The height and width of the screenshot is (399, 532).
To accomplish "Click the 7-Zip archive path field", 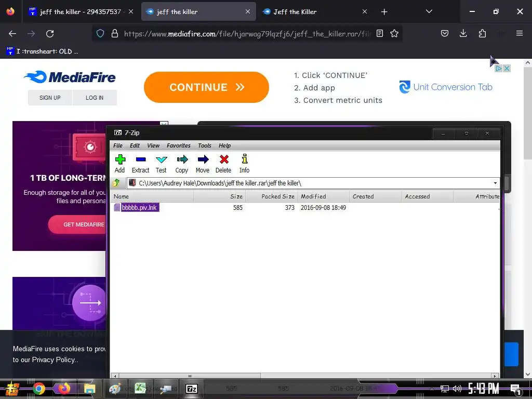I will 310,183.
